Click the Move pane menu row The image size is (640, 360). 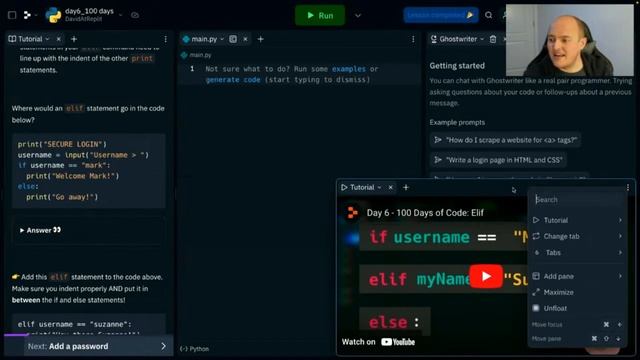click(x=577, y=338)
